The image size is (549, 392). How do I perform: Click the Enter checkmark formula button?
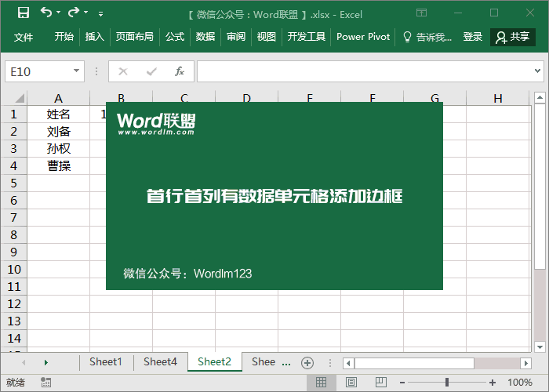[x=151, y=71]
